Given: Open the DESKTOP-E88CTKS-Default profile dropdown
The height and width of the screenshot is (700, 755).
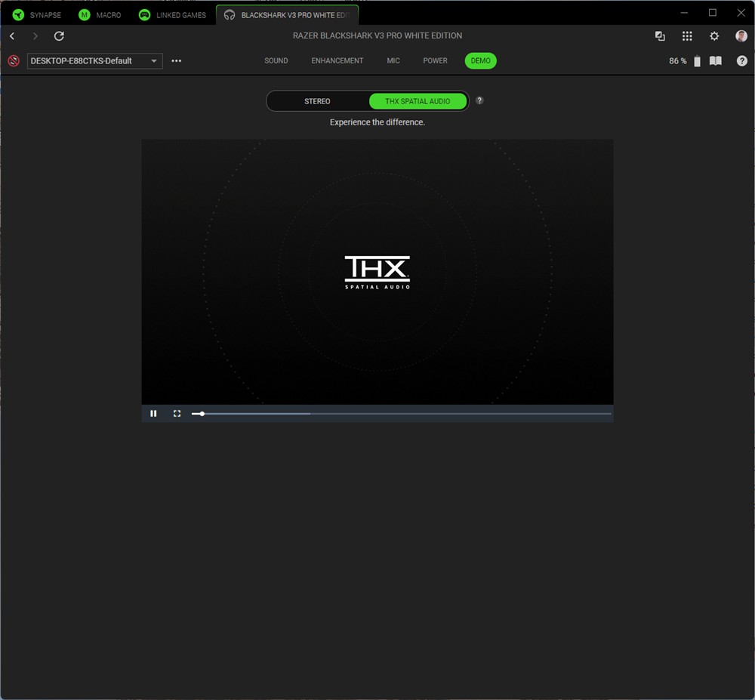Looking at the screenshot, I should (x=95, y=61).
